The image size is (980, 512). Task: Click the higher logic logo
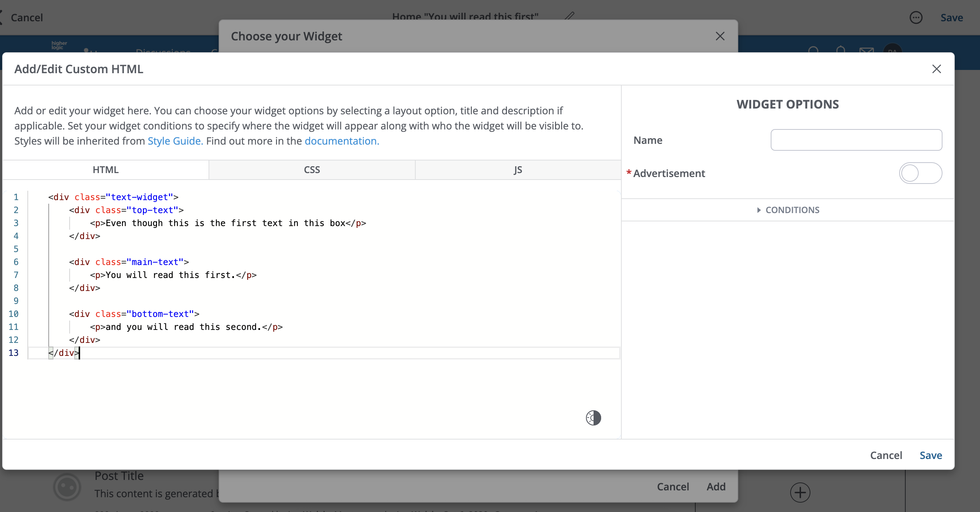tap(59, 45)
